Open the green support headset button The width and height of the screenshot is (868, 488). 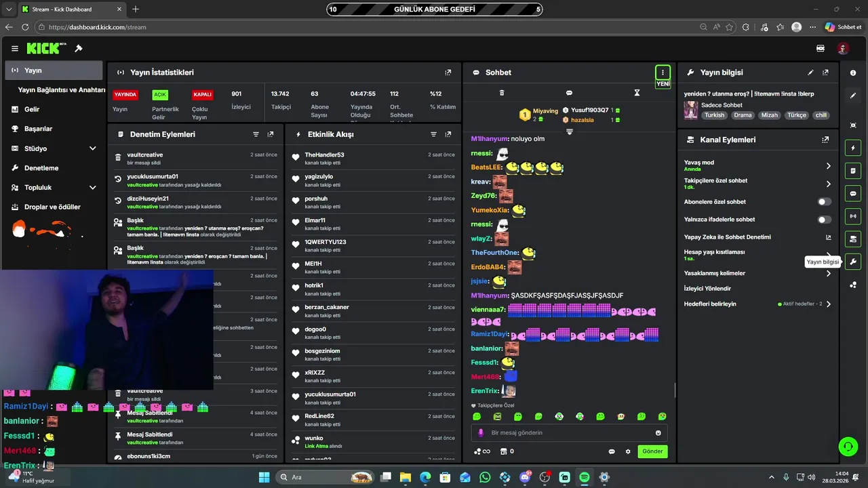click(848, 446)
